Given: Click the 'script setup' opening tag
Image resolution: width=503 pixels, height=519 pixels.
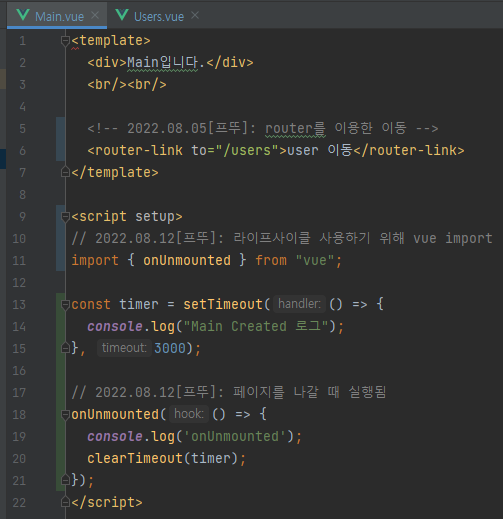Looking at the screenshot, I should [x=127, y=217].
